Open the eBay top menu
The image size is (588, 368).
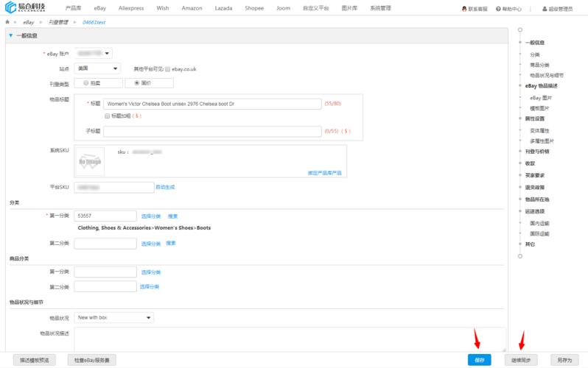[99, 8]
